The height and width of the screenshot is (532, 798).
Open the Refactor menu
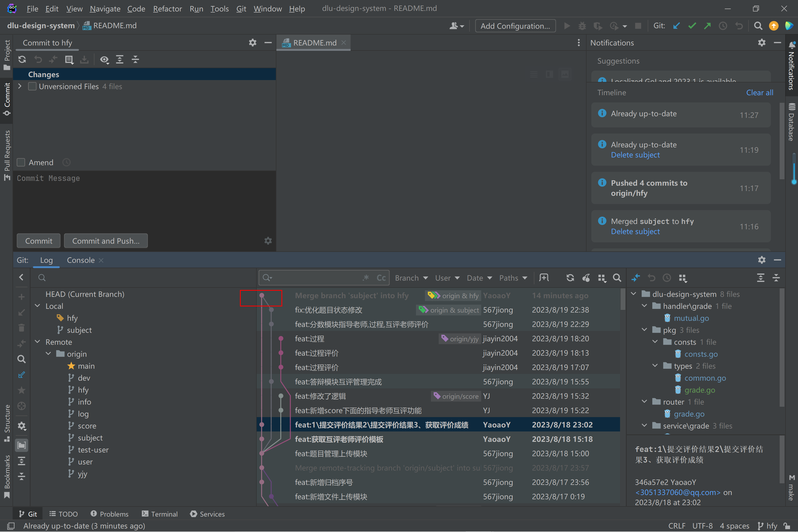[167, 9]
